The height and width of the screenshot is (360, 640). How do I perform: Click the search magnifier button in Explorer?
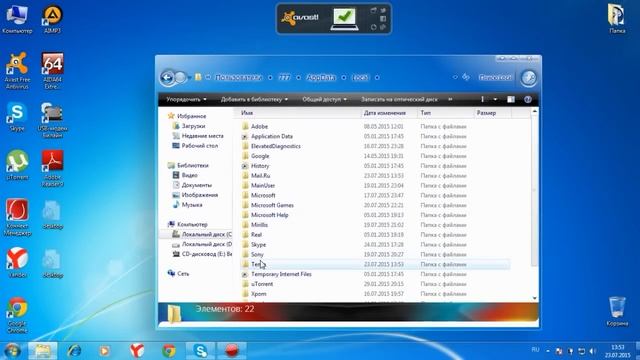pos(529,78)
